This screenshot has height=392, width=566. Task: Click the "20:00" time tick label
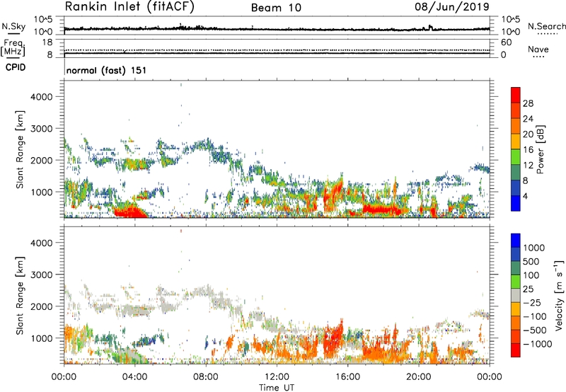[418, 377]
